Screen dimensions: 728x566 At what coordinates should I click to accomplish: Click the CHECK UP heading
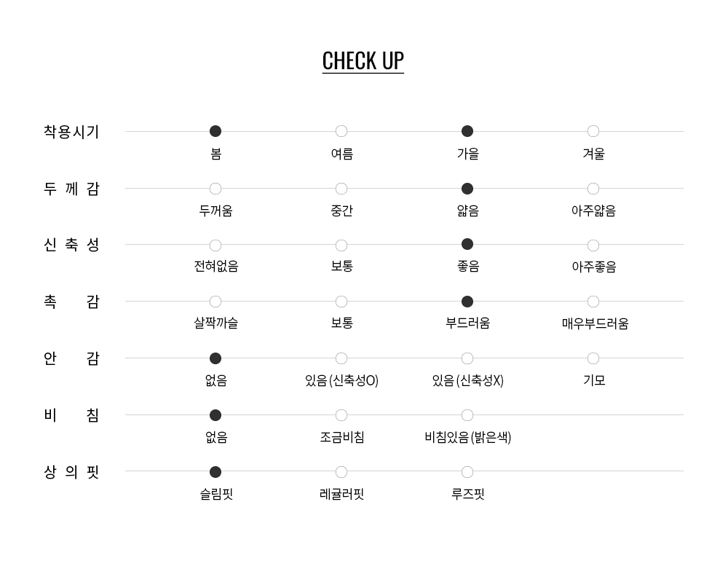pos(363,60)
